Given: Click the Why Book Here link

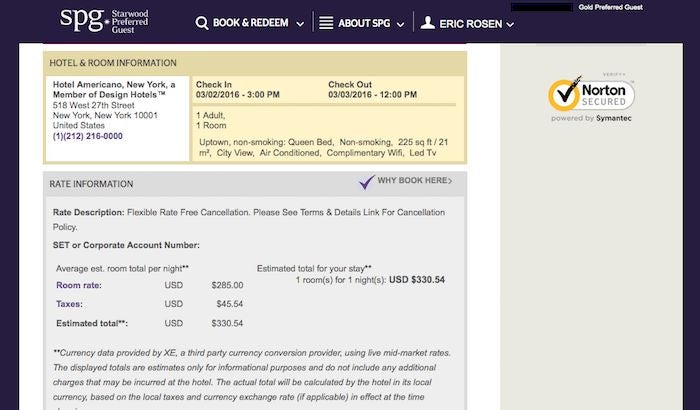Looking at the screenshot, I should (x=412, y=180).
